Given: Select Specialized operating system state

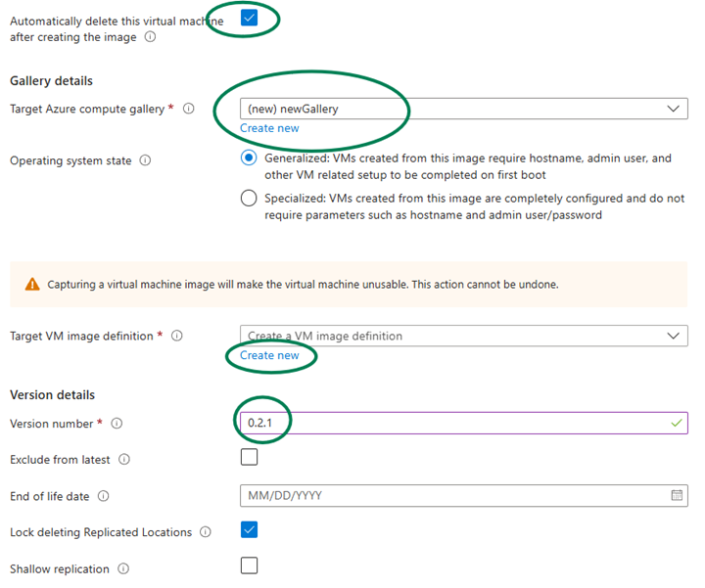Looking at the screenshot, I should coord(249,198).
